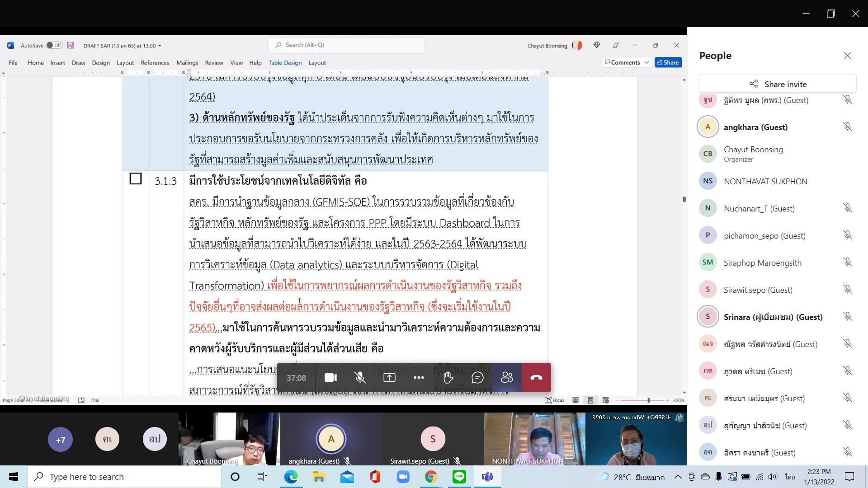
Task: Open Zoom from the taskbar
Action: 403,477
